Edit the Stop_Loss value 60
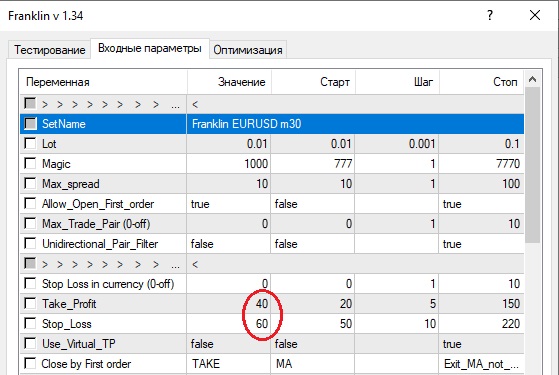Image resolution: width=559 pixels, height=375 pixels. pyautogui.click(x=229, y=324)
